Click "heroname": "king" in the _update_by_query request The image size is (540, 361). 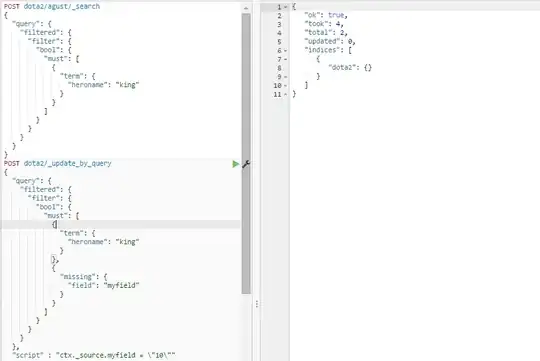coord(104,242)
